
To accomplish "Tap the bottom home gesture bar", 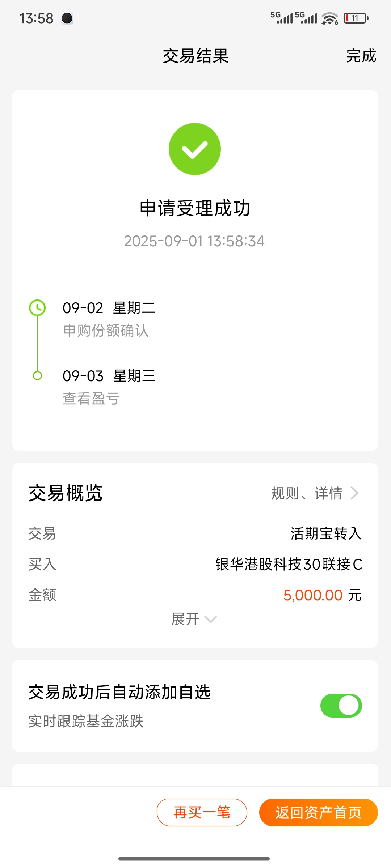I will click(194, 859).
